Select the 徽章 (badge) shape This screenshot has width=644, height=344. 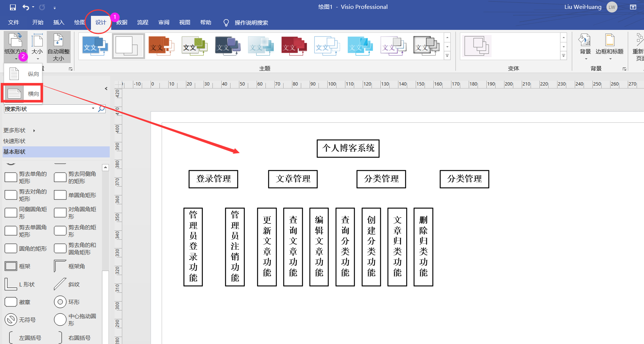(x=11, y=302)
